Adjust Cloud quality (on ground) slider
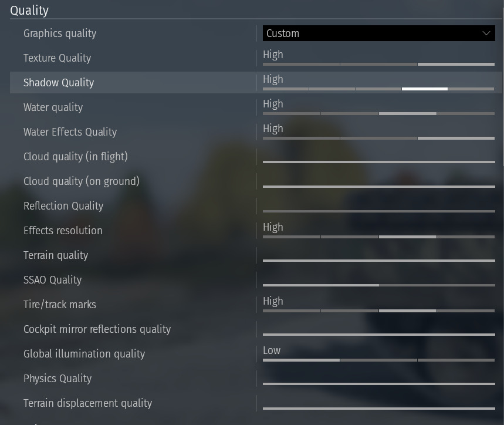Image resolution: width=504 pixels, height=425 pixels. coord(378,186)
